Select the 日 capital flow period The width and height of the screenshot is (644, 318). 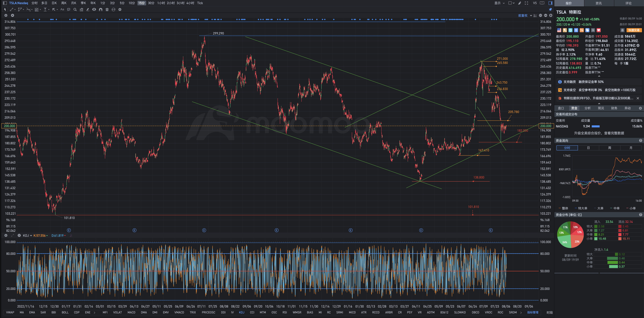[x=588, y=148]
